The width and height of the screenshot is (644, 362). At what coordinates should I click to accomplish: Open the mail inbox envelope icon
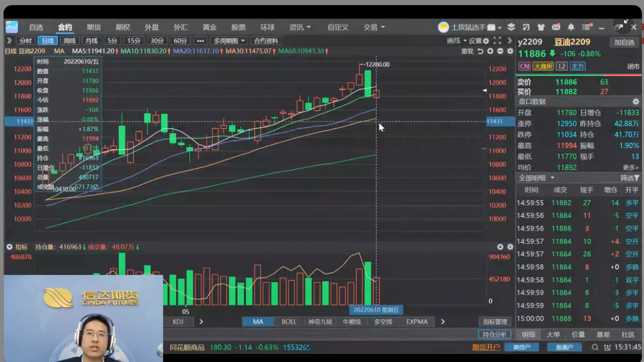tap(556, 27)
